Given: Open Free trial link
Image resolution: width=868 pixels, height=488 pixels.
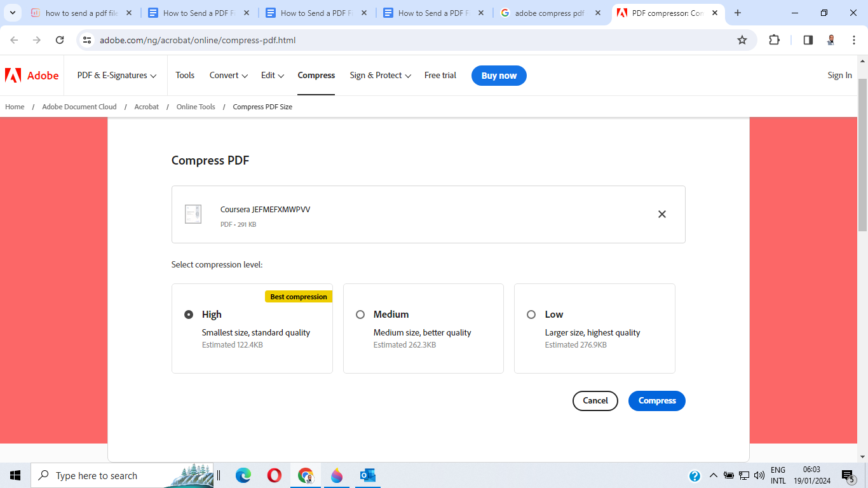Looking at the screenshot, I should 440,76.
